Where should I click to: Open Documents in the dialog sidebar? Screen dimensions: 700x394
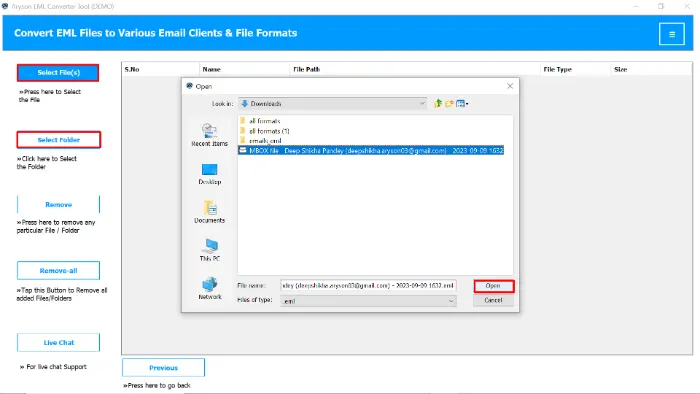(209, 212)
